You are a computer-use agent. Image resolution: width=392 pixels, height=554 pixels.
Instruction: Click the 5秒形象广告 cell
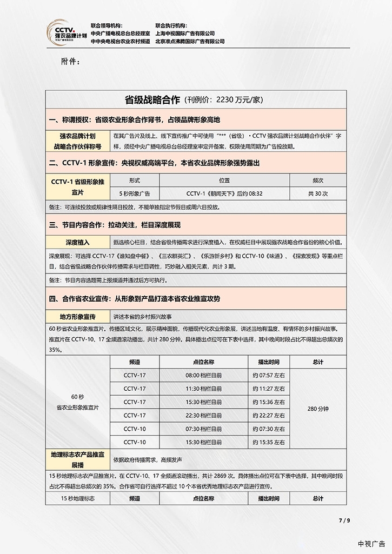(x=135, y=193)
